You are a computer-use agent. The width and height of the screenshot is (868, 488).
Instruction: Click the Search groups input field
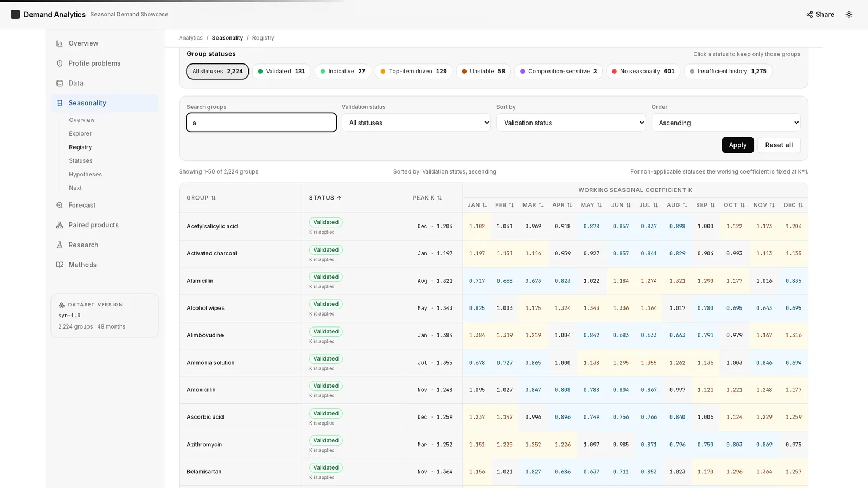[x=261, y=123]
